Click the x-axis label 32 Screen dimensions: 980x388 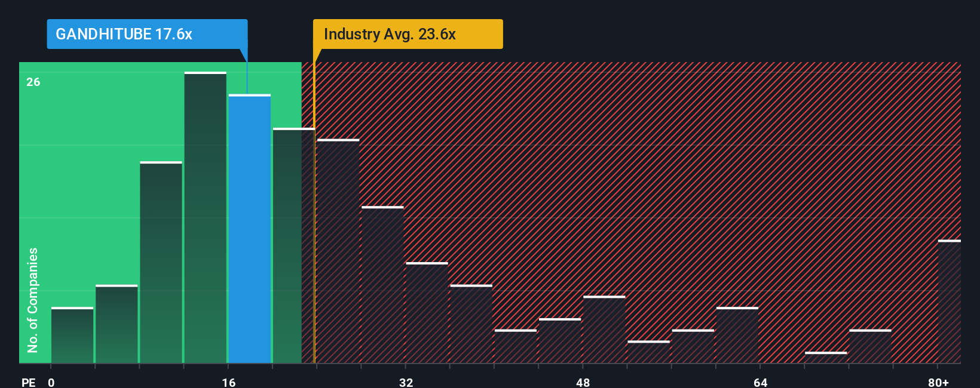406,382
